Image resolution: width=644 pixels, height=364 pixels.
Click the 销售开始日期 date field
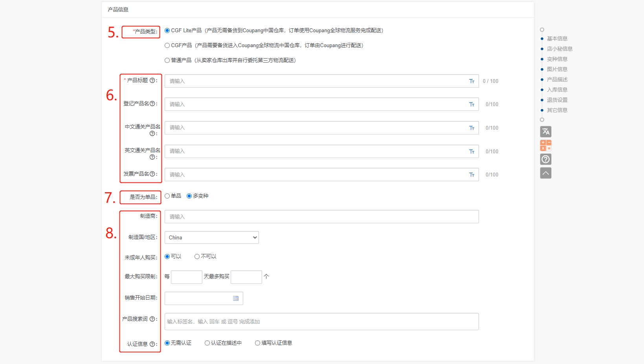[204, 298]
